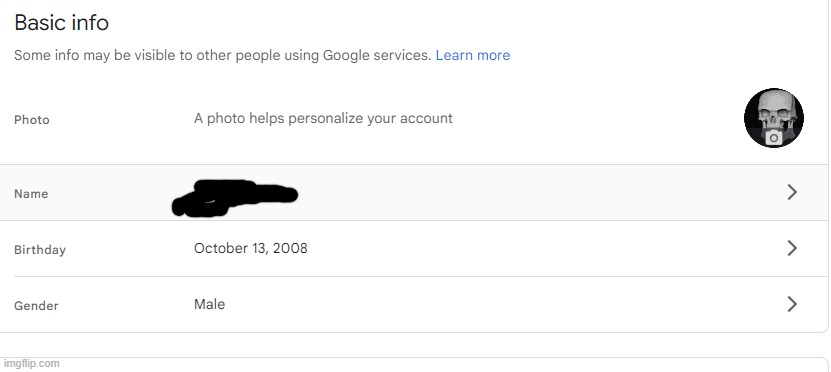Click empty space in the Name row

tap(530, 192)
